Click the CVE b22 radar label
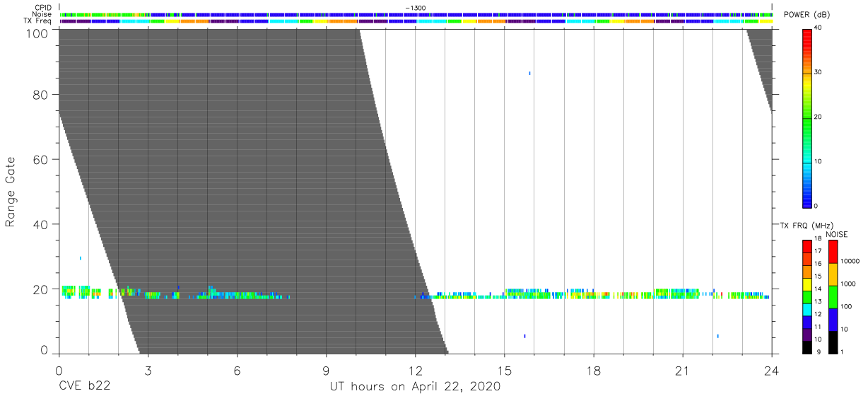868x401 pixels. (84, 387)
